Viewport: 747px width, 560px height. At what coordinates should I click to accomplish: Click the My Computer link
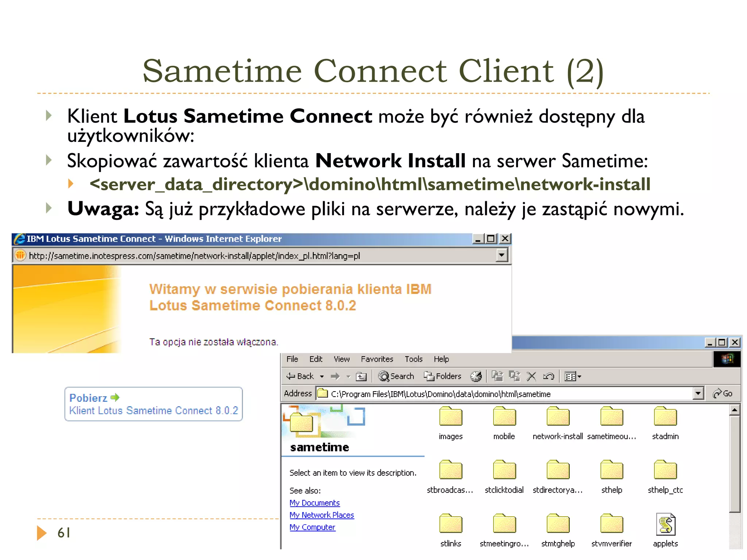point(312,527)
